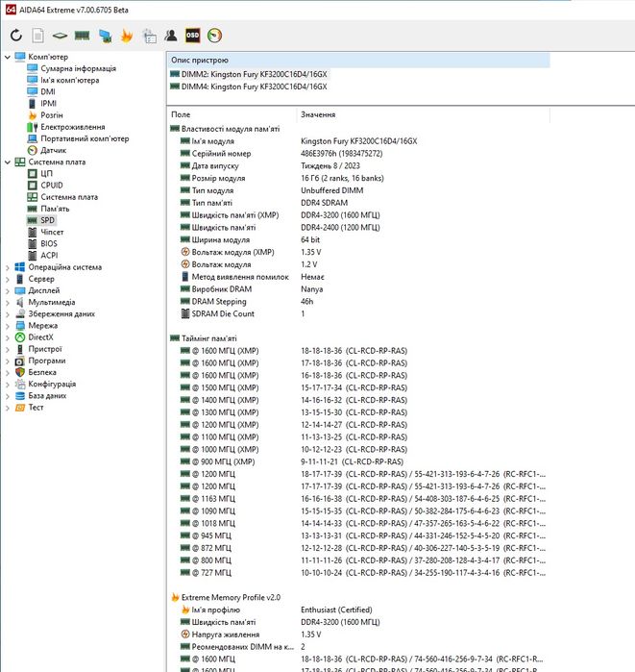Screen dimensions: 635x672
Task: Click the Refresh toolbar icon
Action: (x=16, y=36)
